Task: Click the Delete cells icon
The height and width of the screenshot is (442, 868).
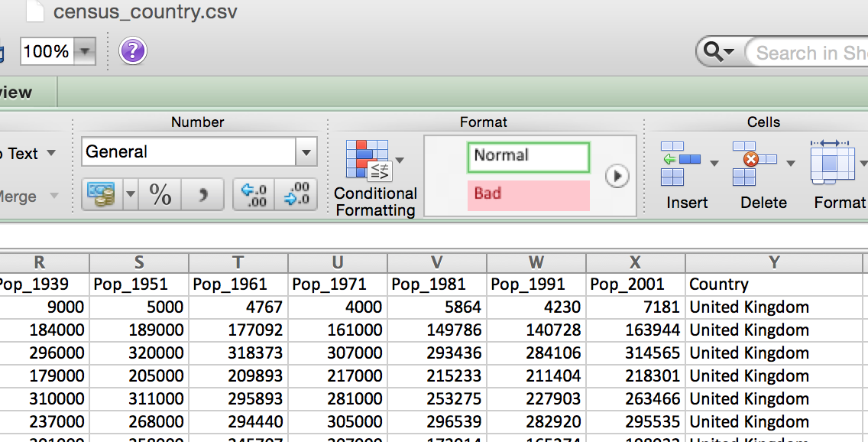Action: (x=754, y=163)
